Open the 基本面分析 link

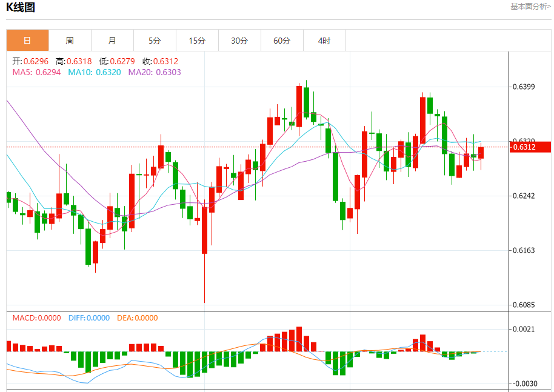(x=530, y=6)
